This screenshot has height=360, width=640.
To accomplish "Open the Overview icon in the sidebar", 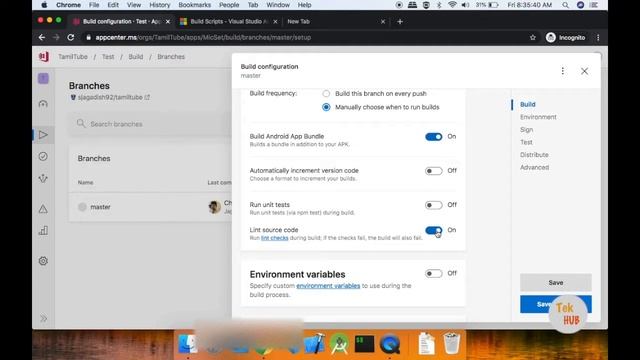I will click(x=43, y=104).
